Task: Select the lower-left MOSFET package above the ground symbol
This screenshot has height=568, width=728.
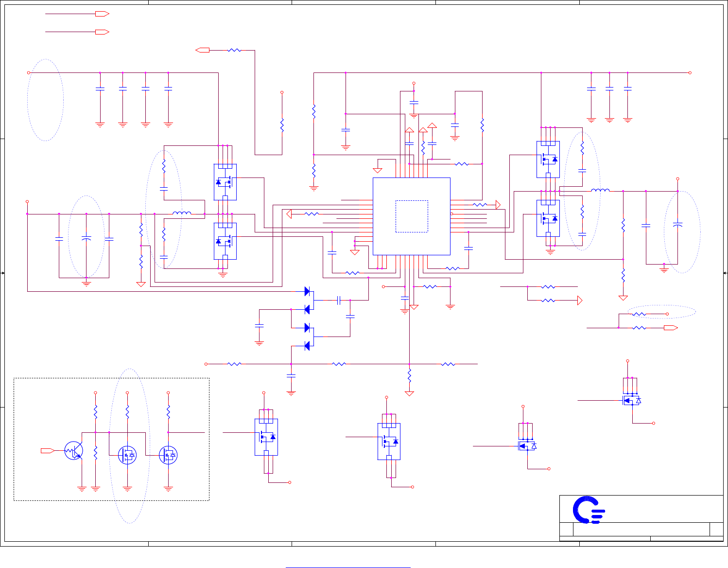Action: tap(225, 241)
